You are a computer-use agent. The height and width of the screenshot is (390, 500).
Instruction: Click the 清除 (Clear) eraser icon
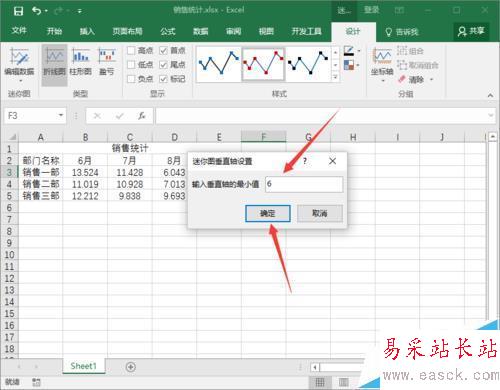coord(402,79)
